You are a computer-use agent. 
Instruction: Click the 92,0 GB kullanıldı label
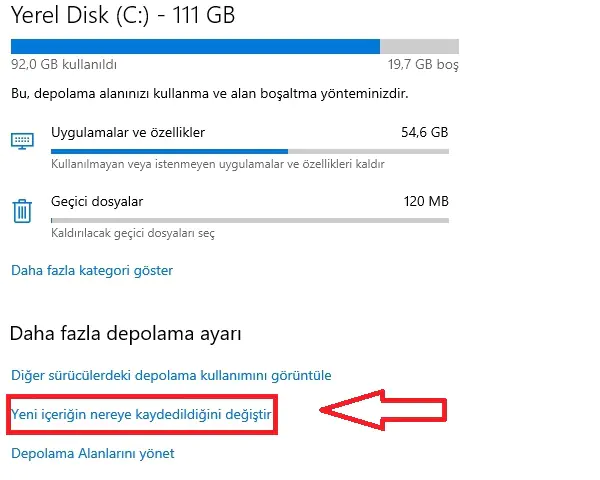tap(64, 64)
